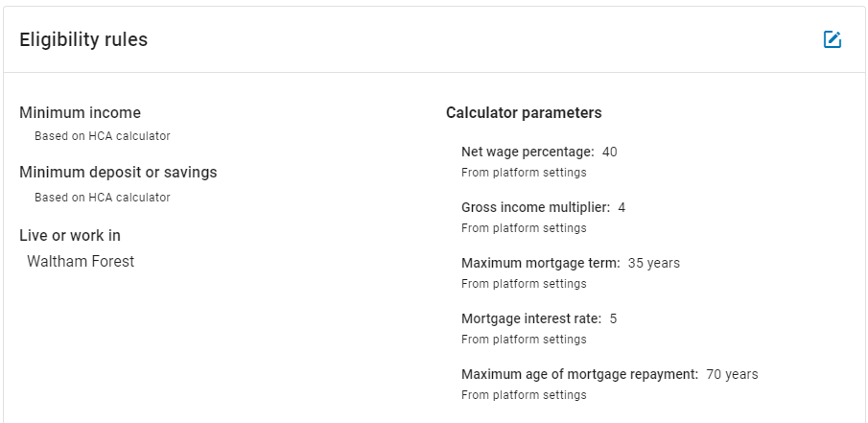The height and width of the screenshot is (423, 868).
Task: Click 'From platform settings' under Mortgage interest rate
Action: 524,340
